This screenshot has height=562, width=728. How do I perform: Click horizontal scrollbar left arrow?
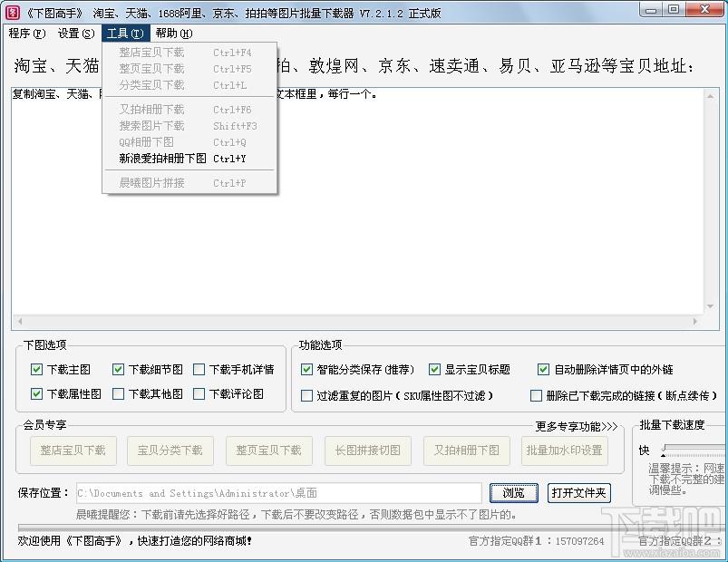click(x=20, y=321)
